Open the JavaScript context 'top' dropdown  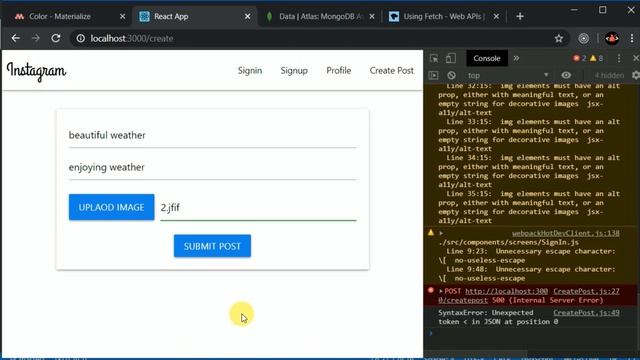(508, 76)
